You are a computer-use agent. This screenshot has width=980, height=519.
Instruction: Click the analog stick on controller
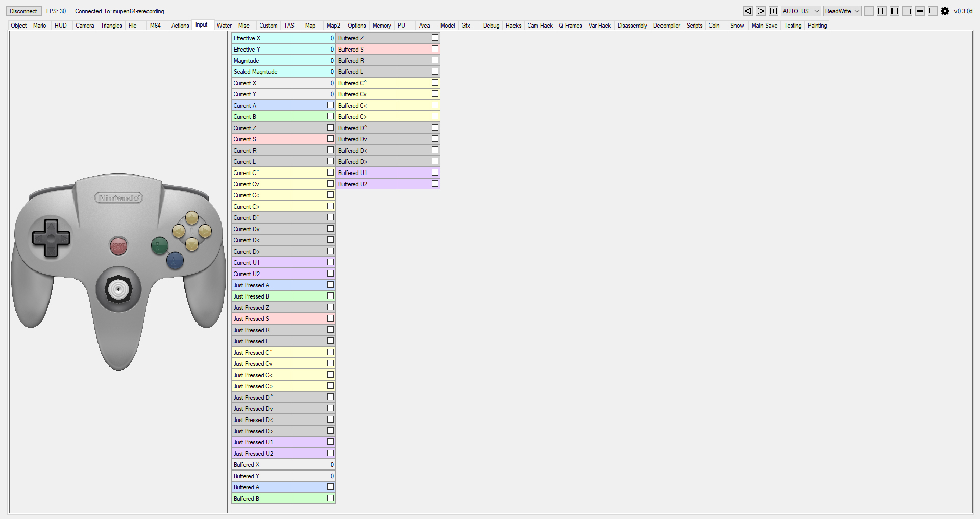point(118,290)
